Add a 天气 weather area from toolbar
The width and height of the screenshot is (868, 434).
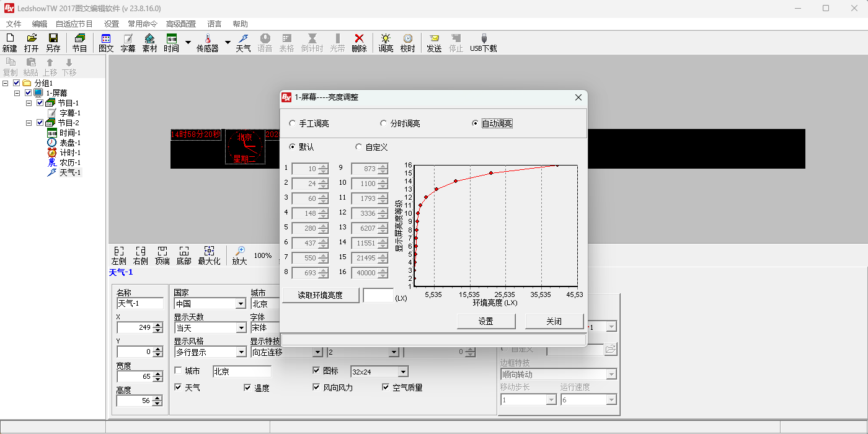tap(243, 43)
